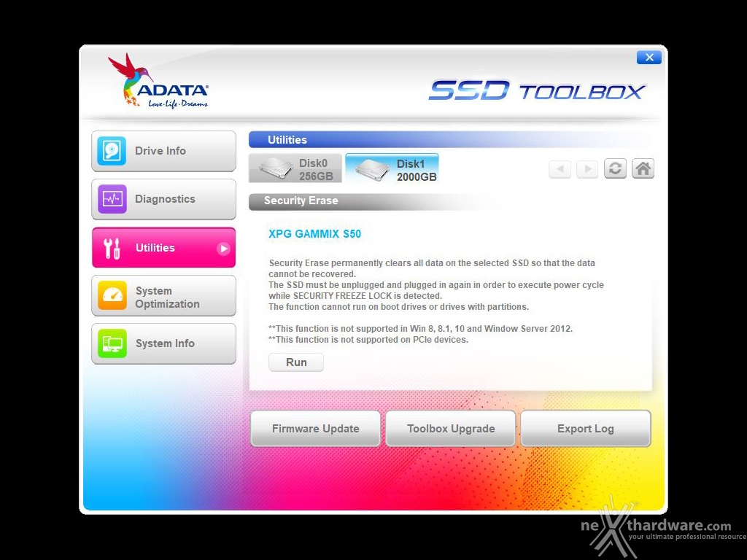Click the ADATA hummingbird logo
Screen dimensions: 747x560
pos(158,81)
